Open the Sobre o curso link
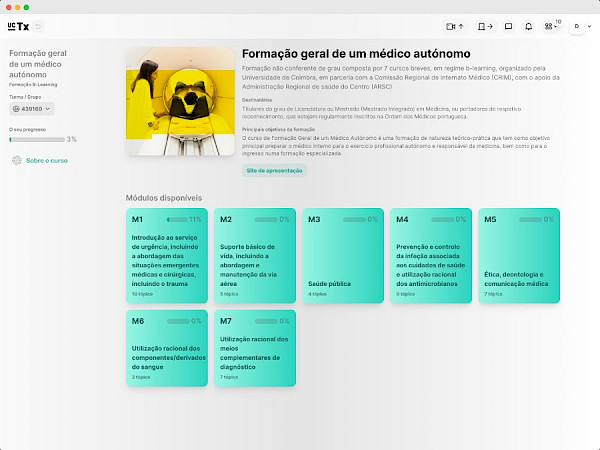The width and height of the screenshot is (600, 450). [x=46, y=160]
